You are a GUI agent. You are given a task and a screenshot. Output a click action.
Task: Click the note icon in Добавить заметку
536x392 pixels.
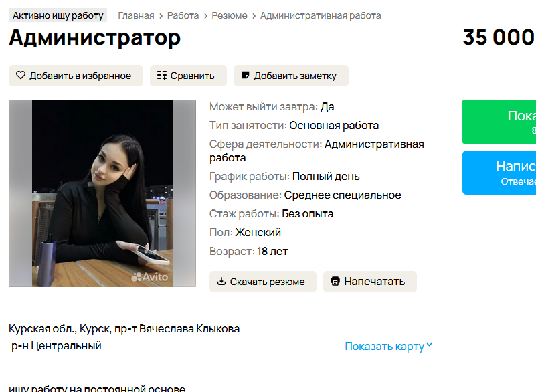click(246, 75)
